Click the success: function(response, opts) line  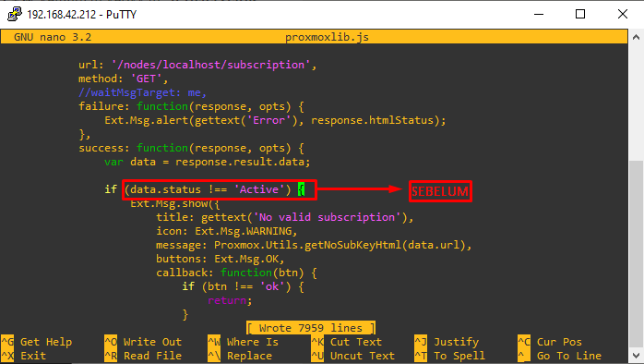click(191, 148)
